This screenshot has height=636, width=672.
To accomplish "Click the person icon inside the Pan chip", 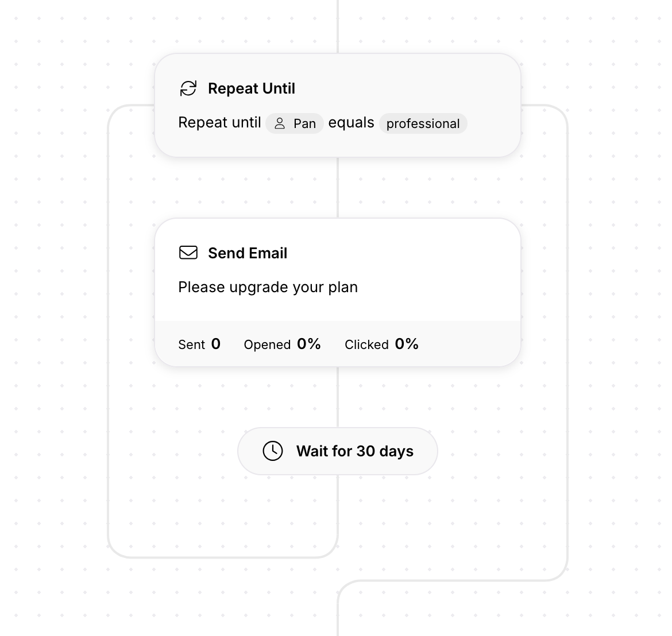I will [x=280, y=123].
